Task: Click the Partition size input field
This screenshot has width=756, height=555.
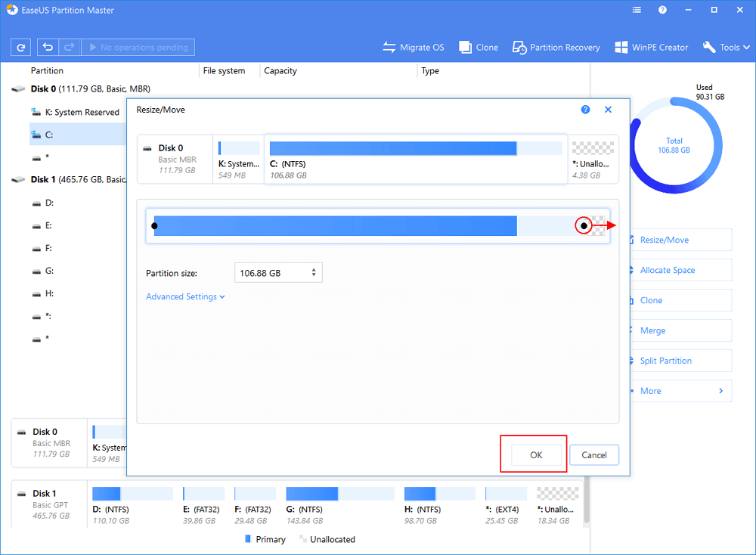Action: 278,273
